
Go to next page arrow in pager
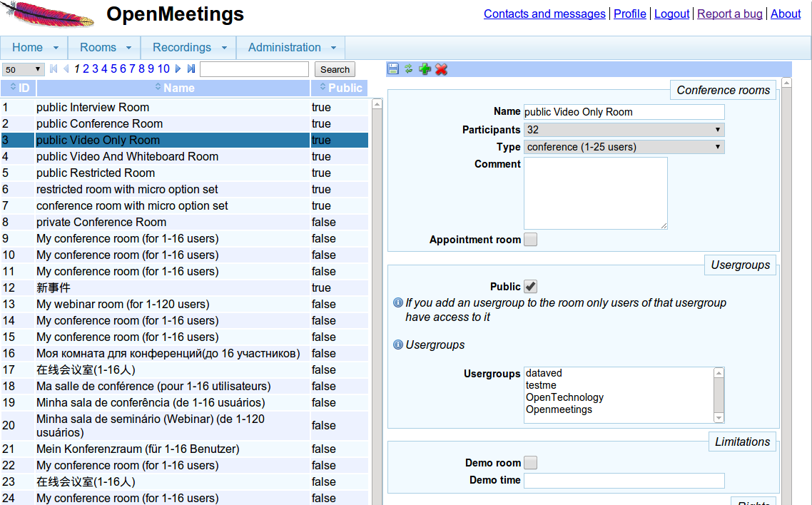click(x=178, y=69)
